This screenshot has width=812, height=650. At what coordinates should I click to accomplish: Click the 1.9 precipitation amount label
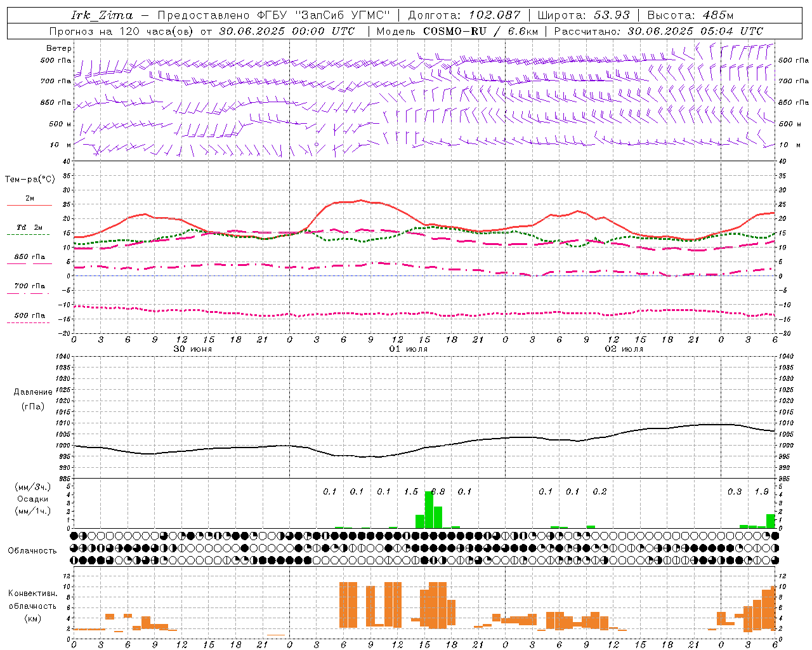point(761,491)
